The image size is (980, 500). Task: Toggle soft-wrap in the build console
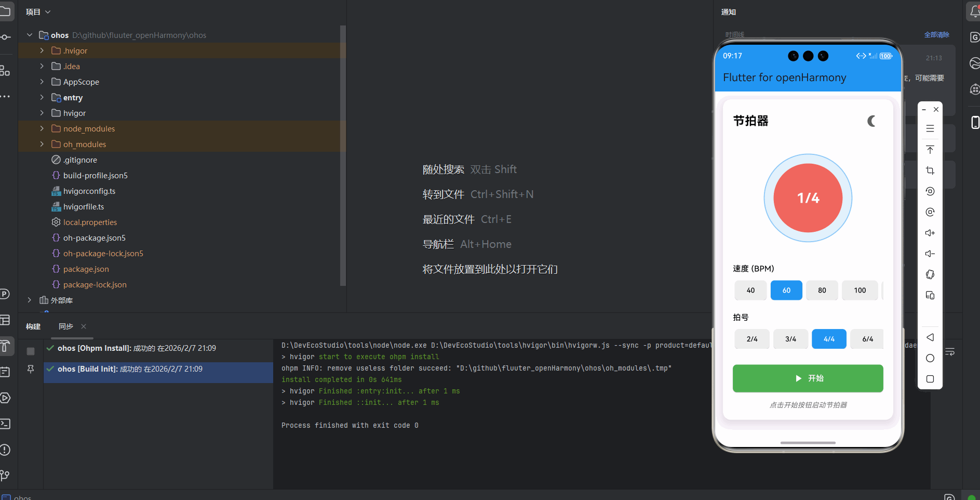(x=950, y=352)
